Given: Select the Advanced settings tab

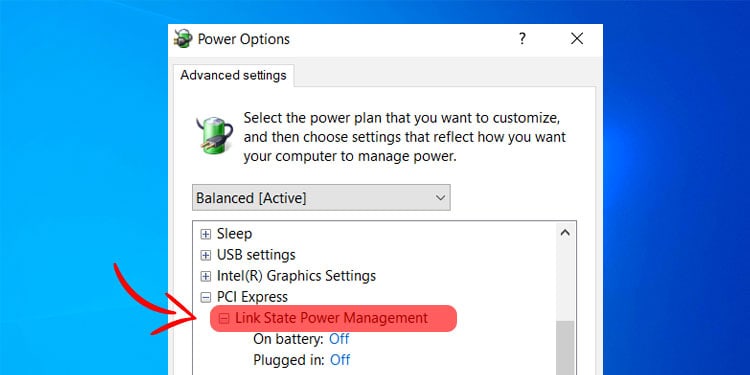Looking at the screenshot, I should pos(233,76).
